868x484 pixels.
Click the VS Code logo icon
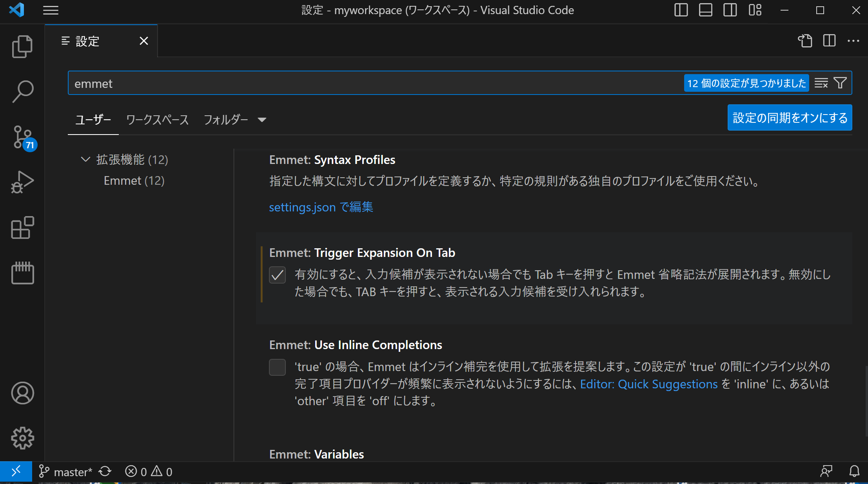pos(16,10)
